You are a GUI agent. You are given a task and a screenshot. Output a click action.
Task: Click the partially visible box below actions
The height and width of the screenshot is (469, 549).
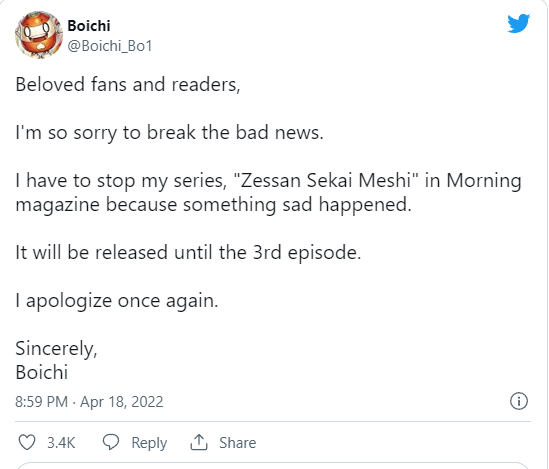273,466
